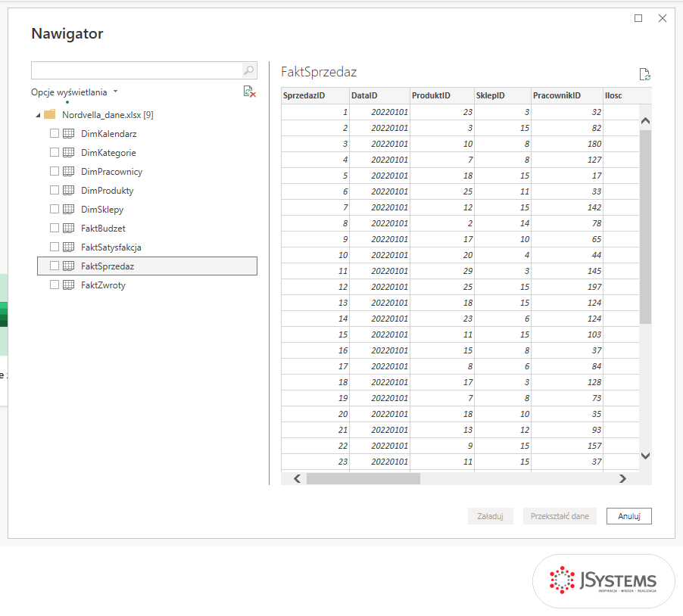Viewport: 683px width, 616px height.
Task: Check the DimKategorie table checkbox
Action: (55, 152)
